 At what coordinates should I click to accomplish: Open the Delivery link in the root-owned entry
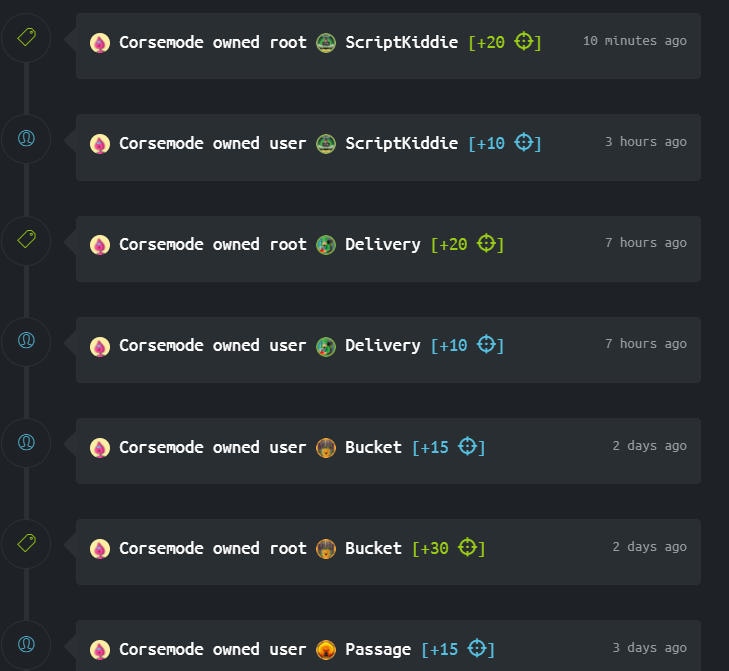coord(383,245)
